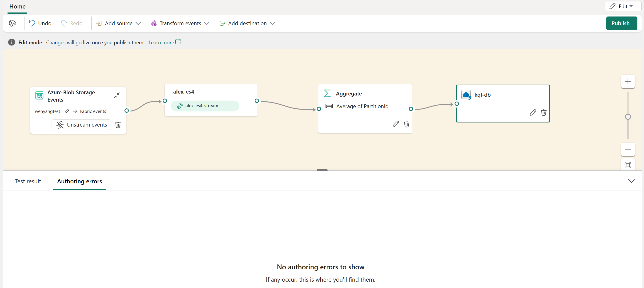
Task: Click the alex-es4 eventstream node icon
Action: tap(180, 105)
